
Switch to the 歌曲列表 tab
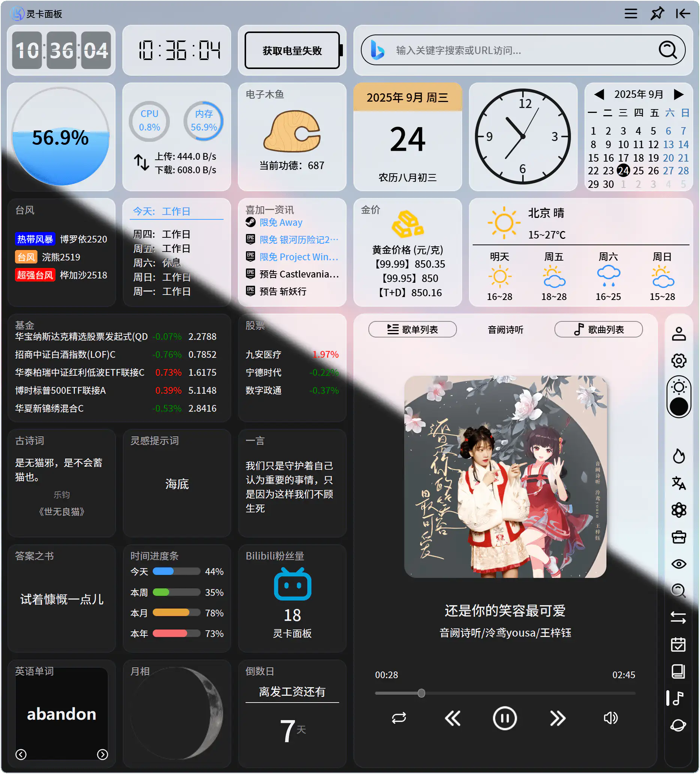(598, 329)
